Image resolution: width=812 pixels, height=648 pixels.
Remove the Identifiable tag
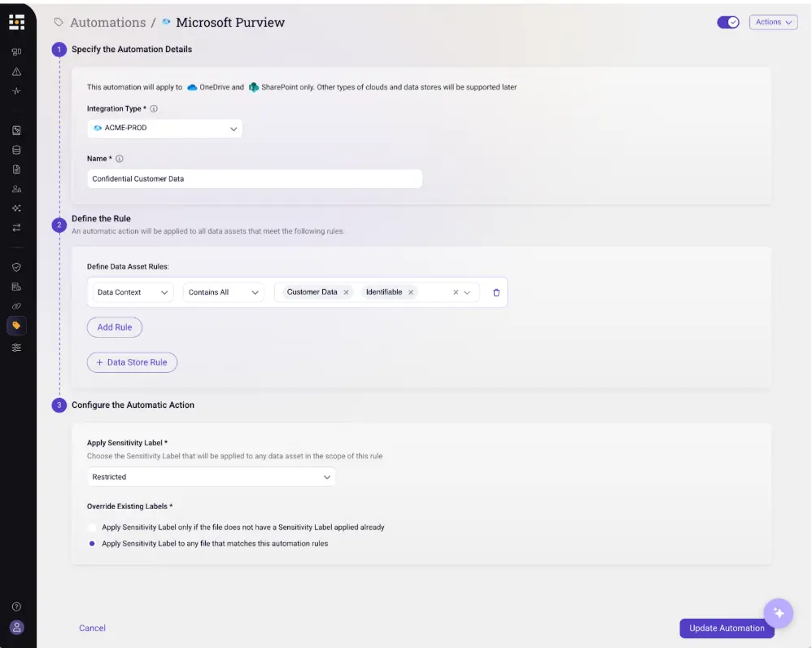tap(411, 292)
